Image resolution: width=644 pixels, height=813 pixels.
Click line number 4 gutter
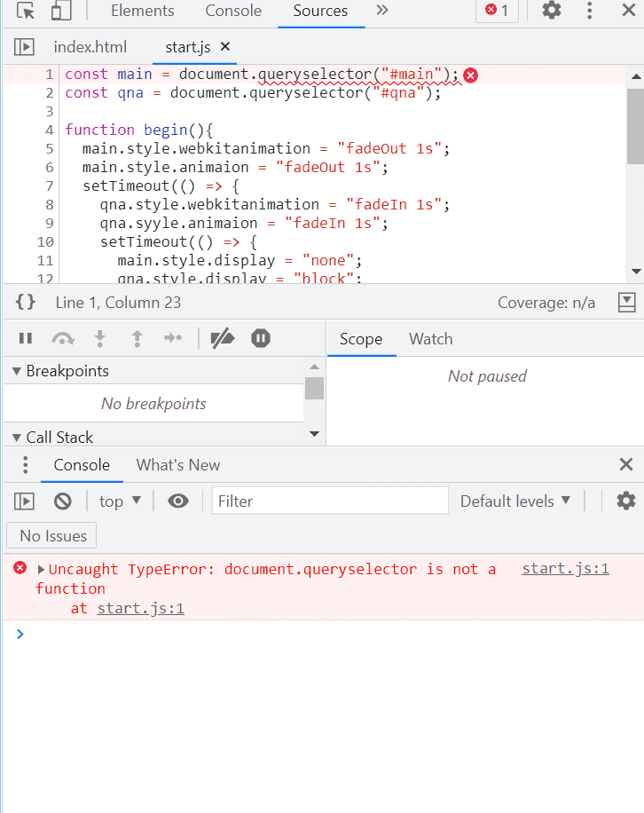[x=49, y=130]
